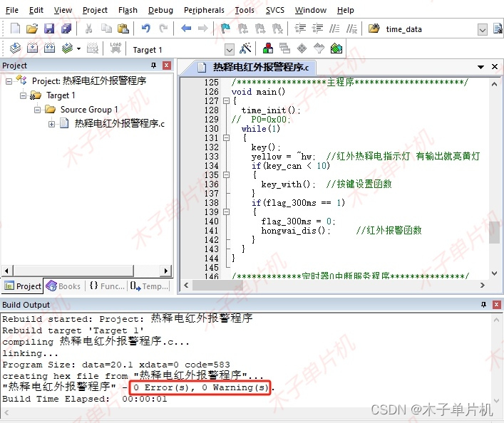
Task: Click the editor vertical scrollbar thumb
Action: click(x=494, y=232)
